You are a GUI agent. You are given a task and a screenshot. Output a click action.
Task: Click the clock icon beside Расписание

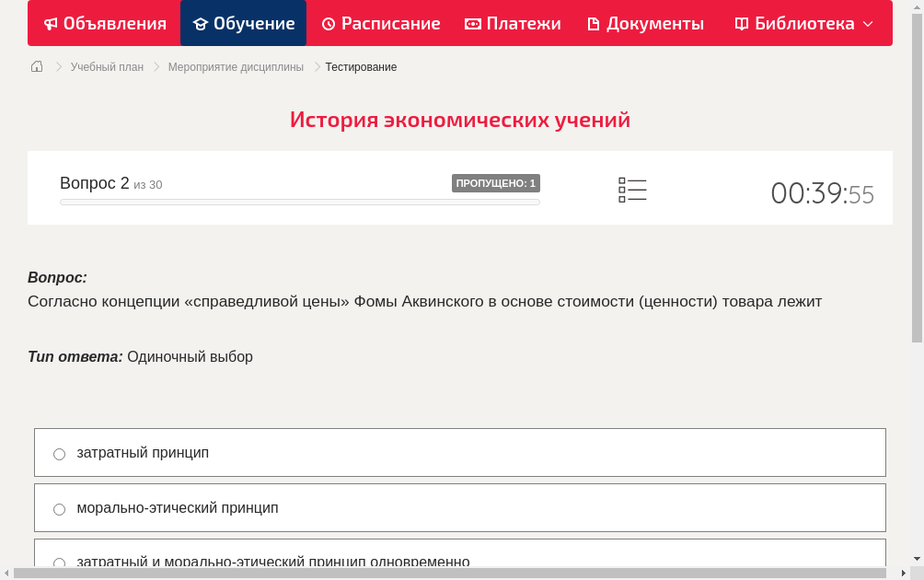pyautogui.click(x=329, y=24)
